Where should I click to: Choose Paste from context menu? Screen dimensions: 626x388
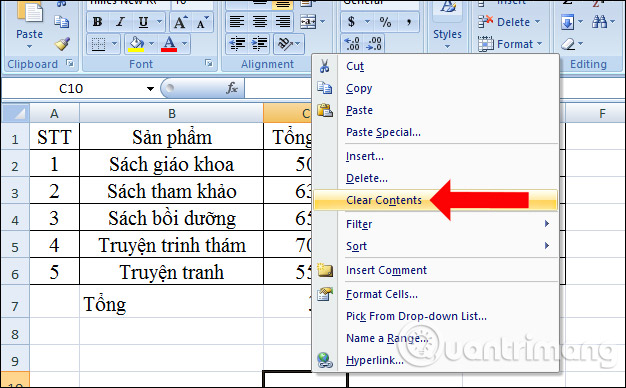(x=435, y=110)
